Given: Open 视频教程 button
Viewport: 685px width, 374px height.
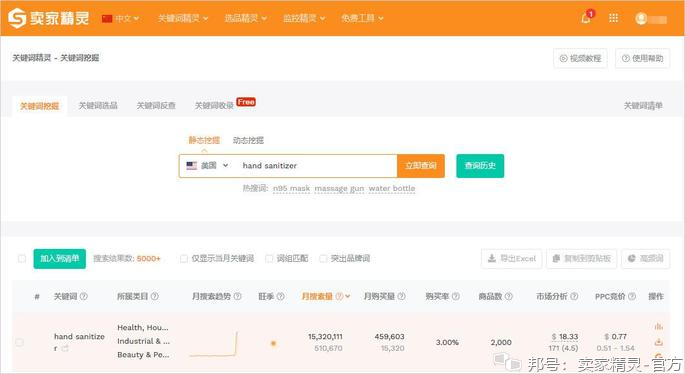Looking at the screenshot, I should [580, 58].
